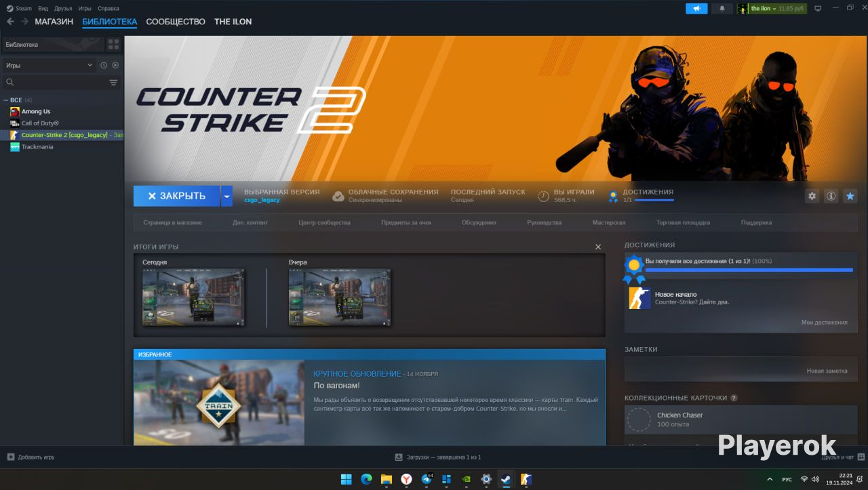This screenshot has width=868, height=490.
Task: Open 'Торговая площадка' link
Action: (683, 222)
